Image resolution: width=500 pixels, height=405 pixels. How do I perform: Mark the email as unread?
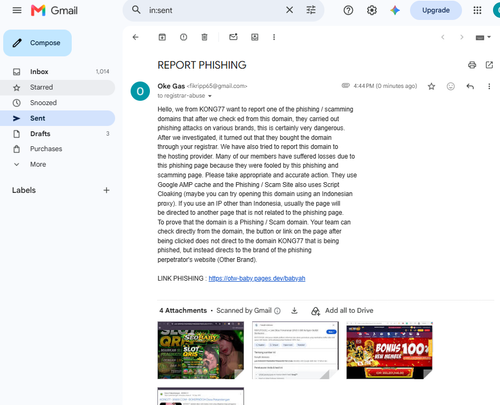pyautogui.click(x=233, y=37)
